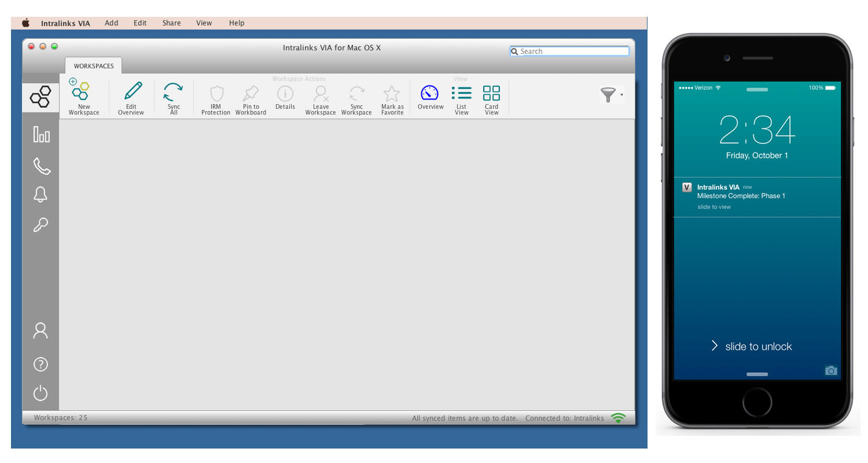Open the Edit menu
Viewport: 868px width, 463px height.
tap(140, 23)
